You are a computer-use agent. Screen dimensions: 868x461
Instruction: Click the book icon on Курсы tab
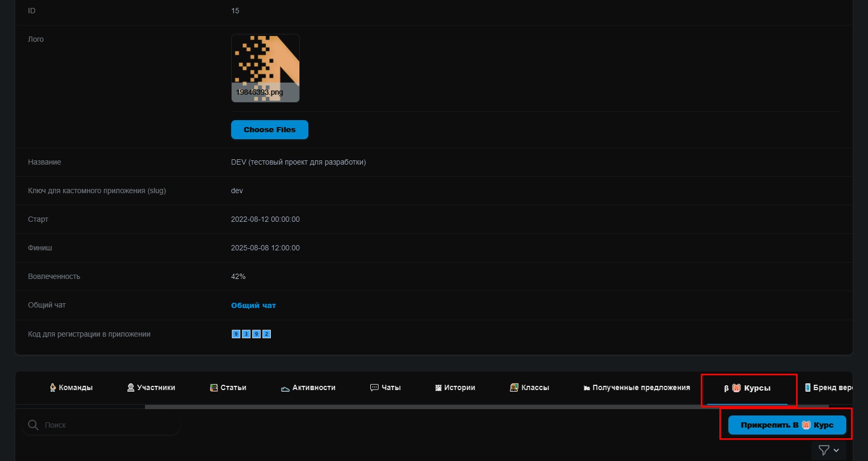pyautogui.click(x=736, y=388)
